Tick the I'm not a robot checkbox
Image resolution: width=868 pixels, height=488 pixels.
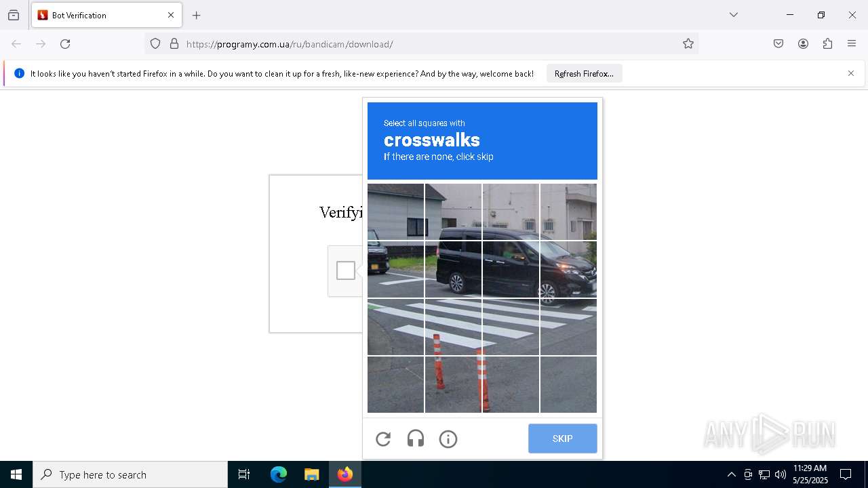point(345,270)
